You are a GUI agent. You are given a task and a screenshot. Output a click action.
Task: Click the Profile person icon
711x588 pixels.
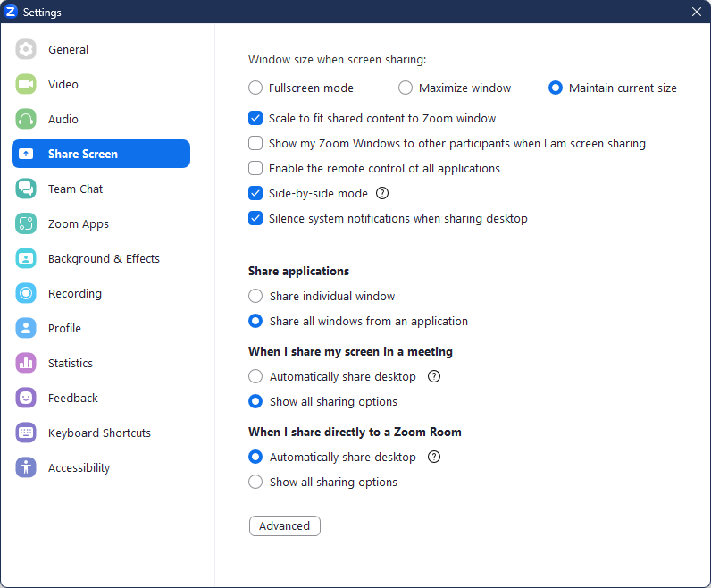[26, 328]
